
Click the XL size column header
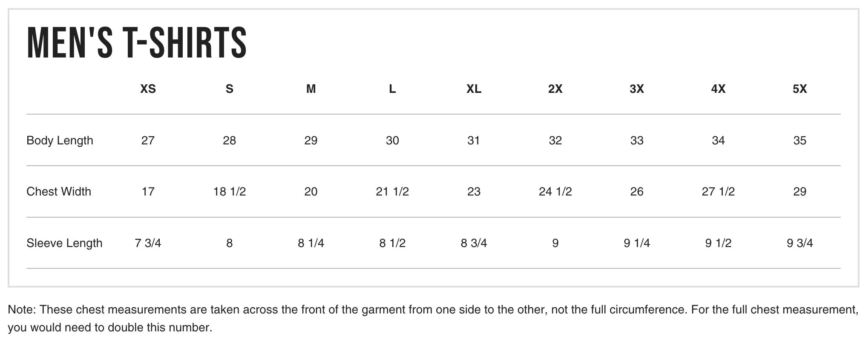click(474, 89)
